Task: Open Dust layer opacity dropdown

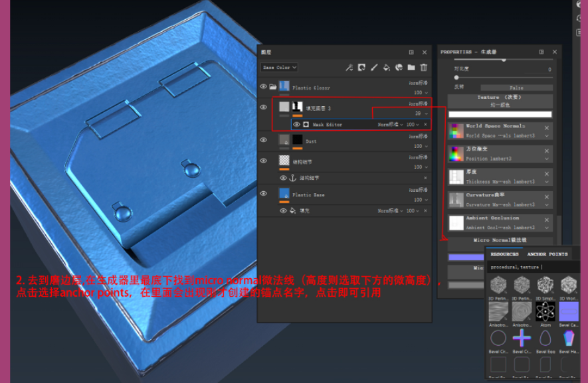Action: 421,146
